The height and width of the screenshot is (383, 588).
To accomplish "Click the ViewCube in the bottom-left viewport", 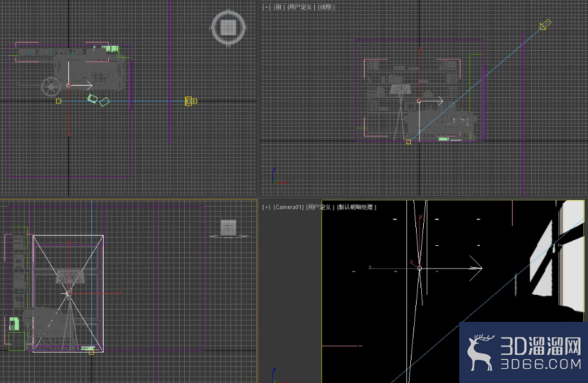I will (229, 229).
